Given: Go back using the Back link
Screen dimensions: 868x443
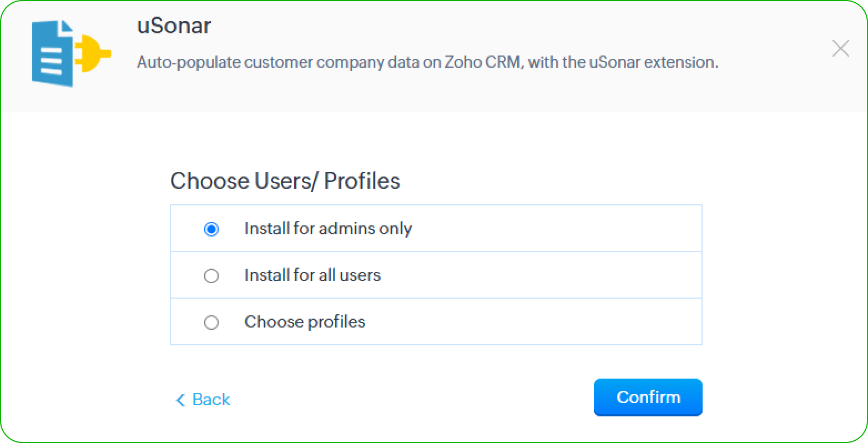Looking at the screenshot, I should click(211, 400).
